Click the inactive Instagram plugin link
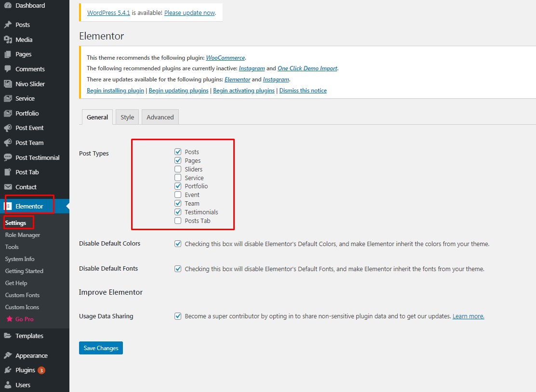The height and width of the screenshot is (392, 536). (252, 68)
